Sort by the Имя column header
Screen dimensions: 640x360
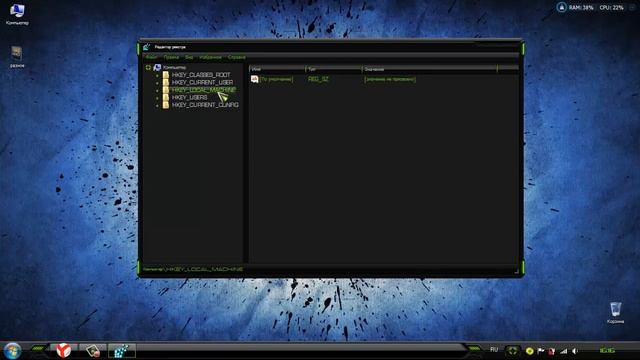[278, 69]
